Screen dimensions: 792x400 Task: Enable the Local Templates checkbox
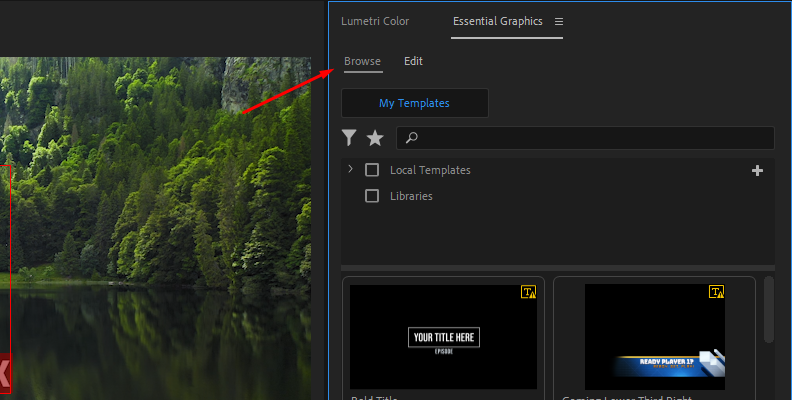(x=372, y=170)
